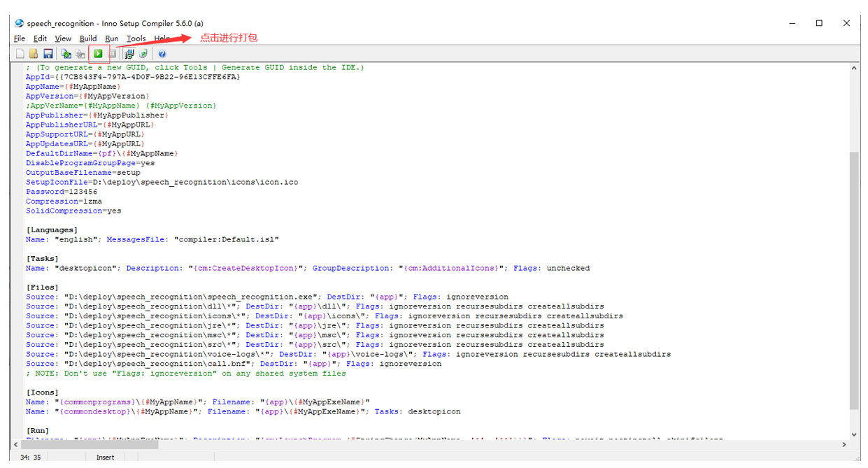Click horizontal scrollbar right arrow
The height and width of the screenshot is (468, 868).
coord(844,445)
